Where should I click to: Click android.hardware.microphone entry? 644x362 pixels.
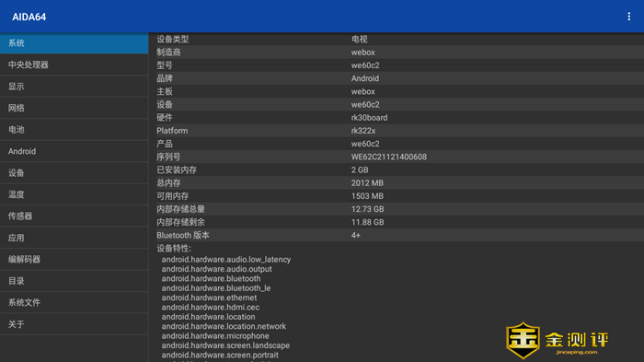click(x=215, y=336)
